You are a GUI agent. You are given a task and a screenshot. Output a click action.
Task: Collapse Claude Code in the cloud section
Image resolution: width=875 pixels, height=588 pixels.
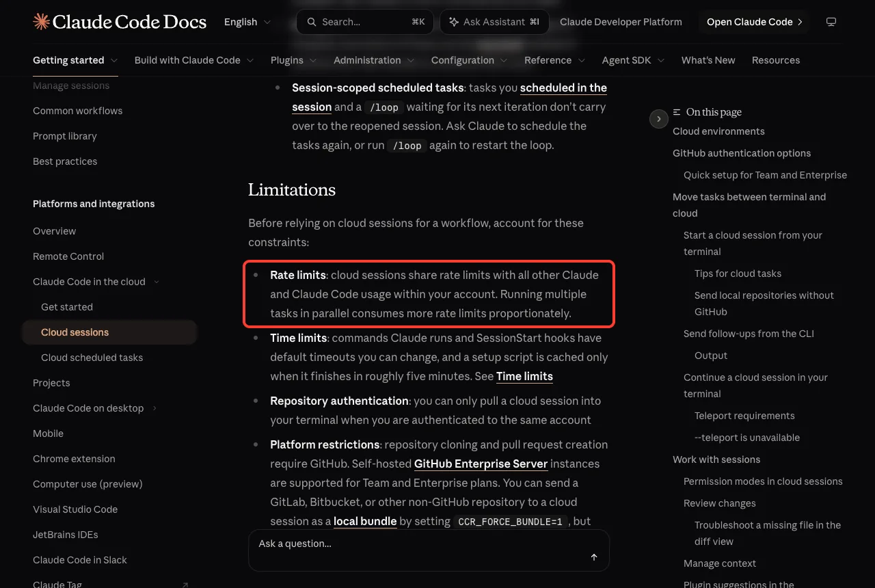pyautogui.click(x=157, y=282)
